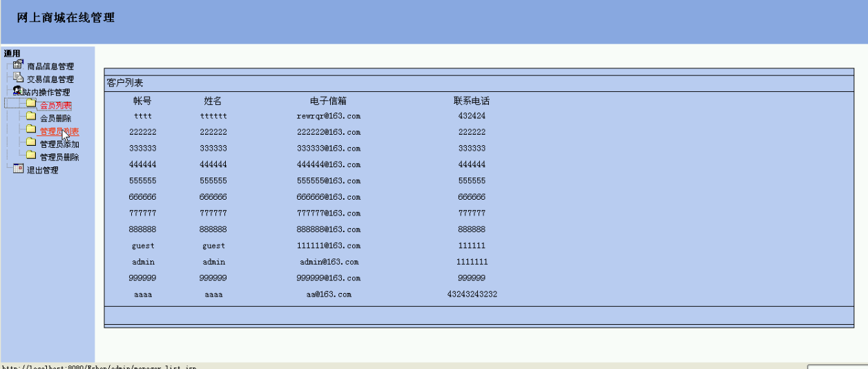Select 退出管理 to log out
This screenshot has width=868, height=369.
click(x=42, y=171)
